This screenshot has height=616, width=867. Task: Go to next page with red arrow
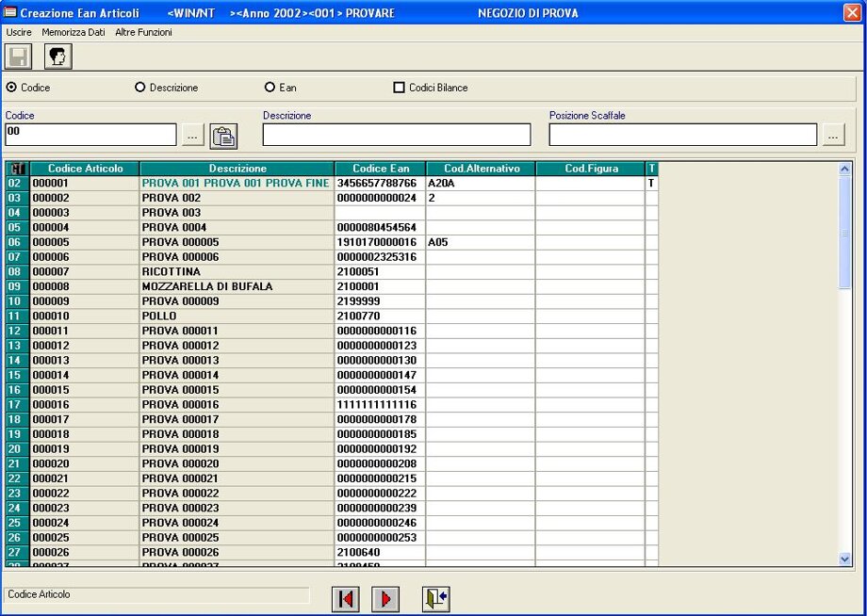385,598
